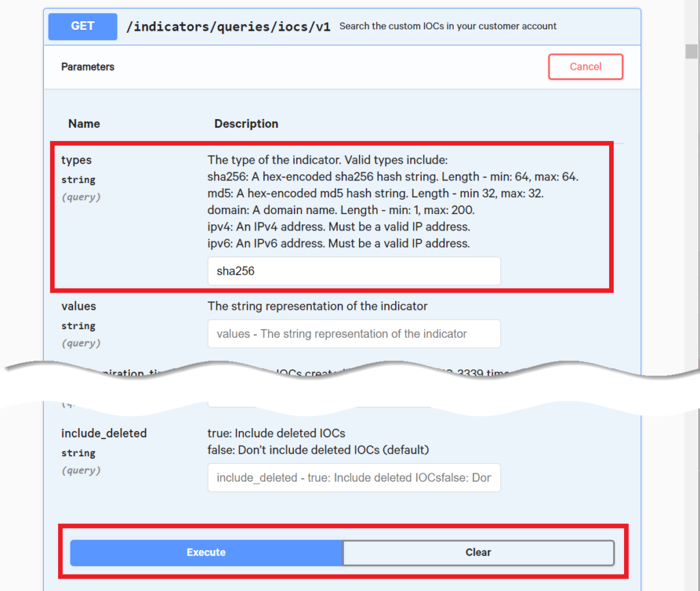Select the 'types' parameter name label
Screen dimensions: 700x591
click(x=77, y=160)
